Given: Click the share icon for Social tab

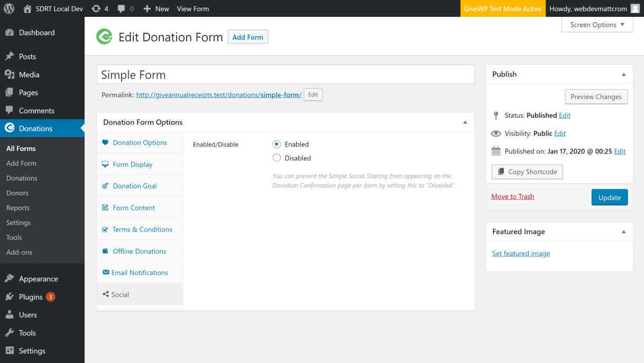Looking at the screenshot, I should [x=106, y=294].
